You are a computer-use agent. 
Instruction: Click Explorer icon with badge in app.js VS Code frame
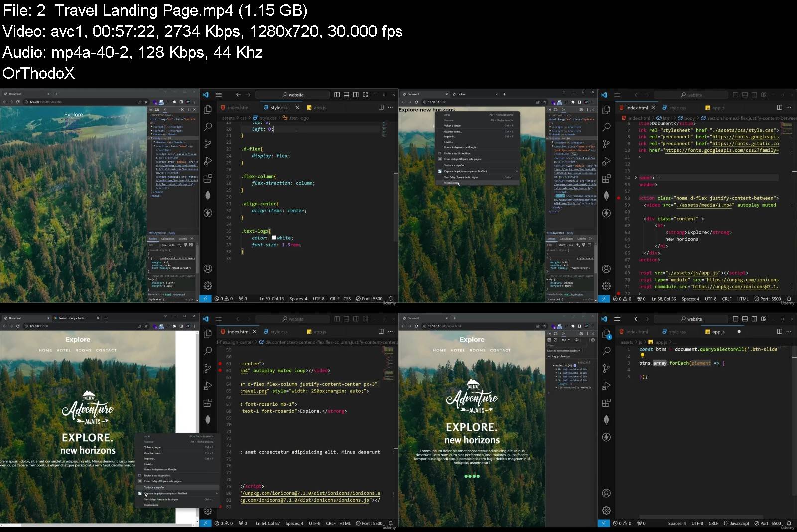pyautogui.click(x=606, y=334)
